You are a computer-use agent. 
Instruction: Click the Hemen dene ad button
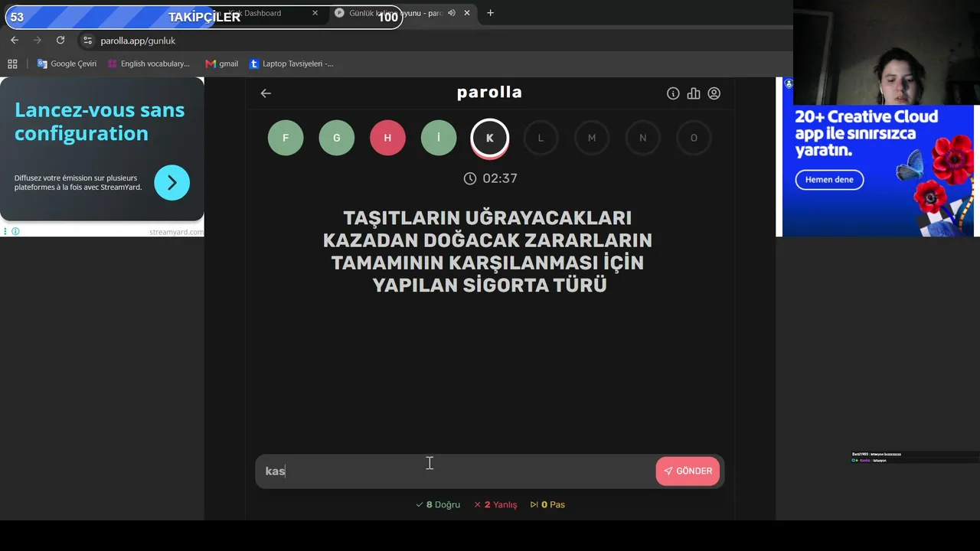coord(829,180)
